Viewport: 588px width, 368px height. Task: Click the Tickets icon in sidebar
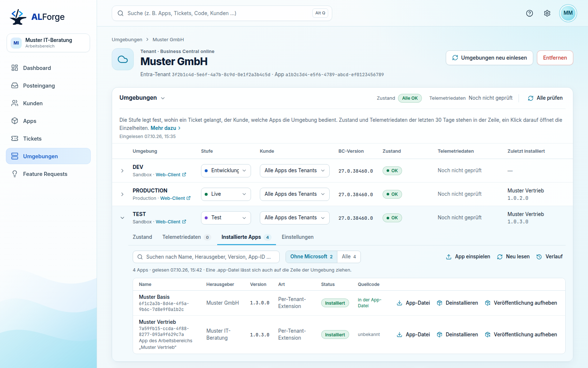coord(15,138)
